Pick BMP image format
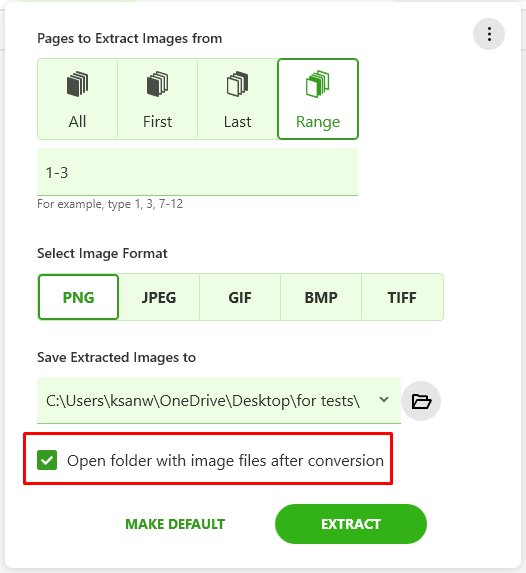Image resolution: width=526 pixels, height=573 pixels. pyautogui.click(x=321, y=297)
